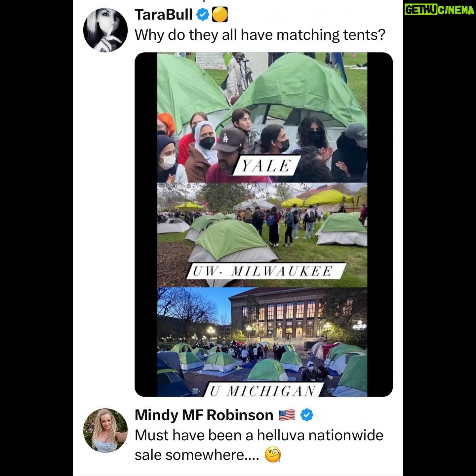Click the US flag emoji after Mindy's name
Screen dimensions: 476x476
point(287,415)
